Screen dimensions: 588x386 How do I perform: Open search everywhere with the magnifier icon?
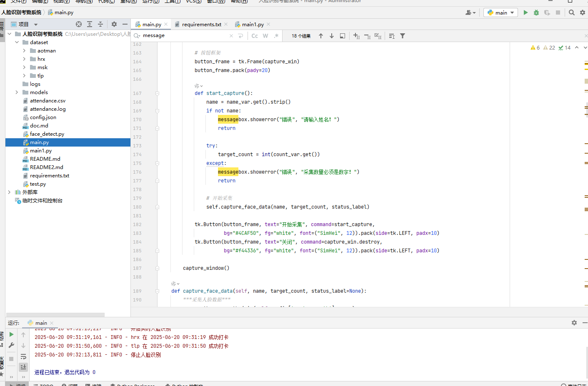tap(571, 12)
